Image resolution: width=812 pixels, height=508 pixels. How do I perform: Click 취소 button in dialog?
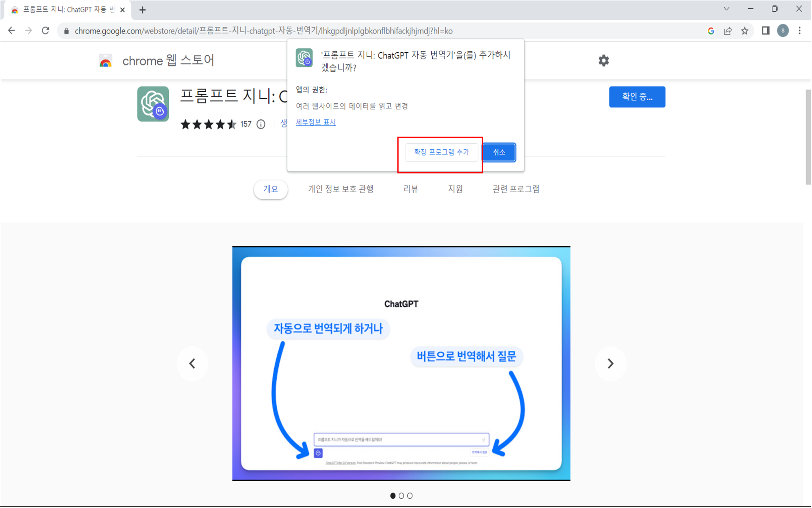pyautogui.click(x=499, y=152)
